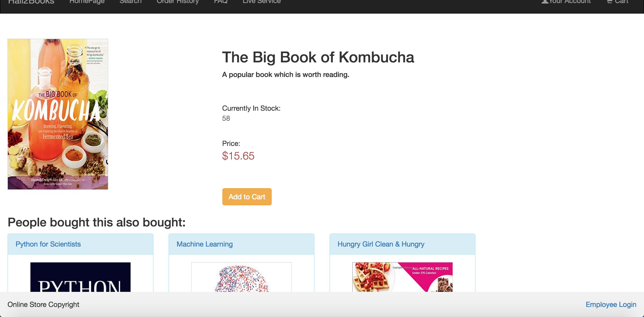
Task: Click the Big Book of Kombucha cover image
Action: tap(58, 114)
